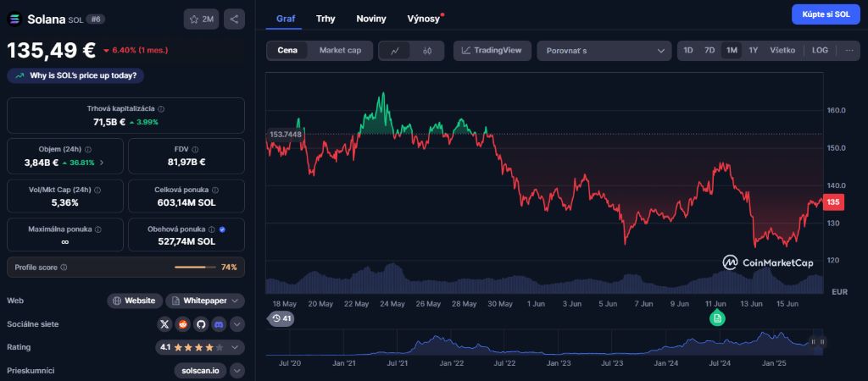868x381 pixels.
Task: Enable LOG scale on the chart
Action: pos(820,51)
